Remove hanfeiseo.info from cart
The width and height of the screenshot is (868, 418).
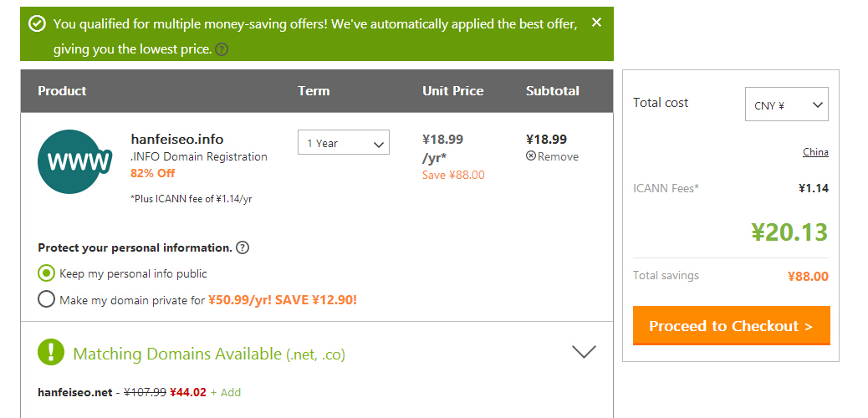coord(553,156)
